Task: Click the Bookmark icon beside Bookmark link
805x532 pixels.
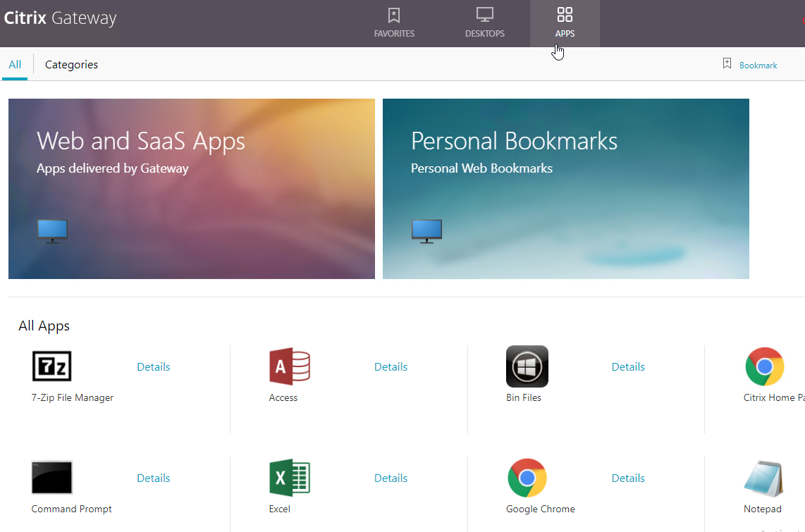Action: tap(727, 63)
